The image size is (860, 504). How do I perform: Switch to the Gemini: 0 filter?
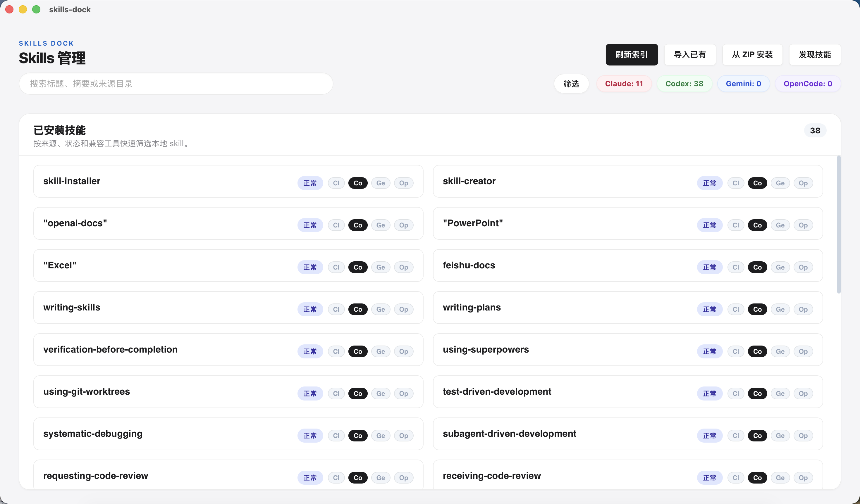(744, 84)
